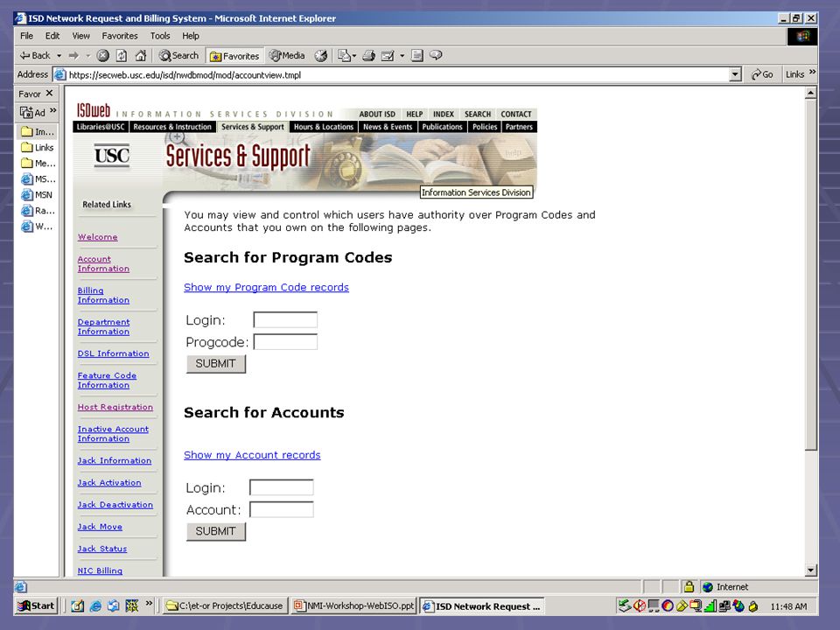Image resolution: width=840 pixels, height=630 pixels.
Task: Click the INDEX header link
Action: [443, 114]
